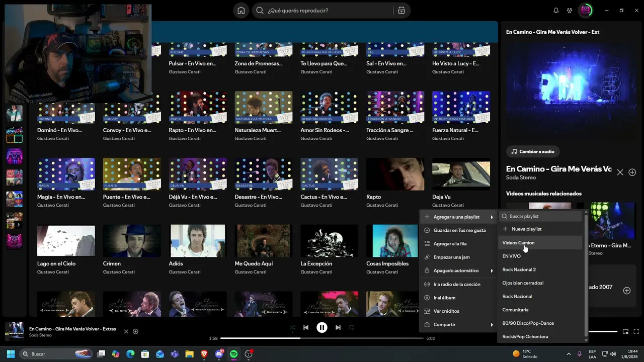Open the 'Crimen' video thumbnail

pos(132,240)
